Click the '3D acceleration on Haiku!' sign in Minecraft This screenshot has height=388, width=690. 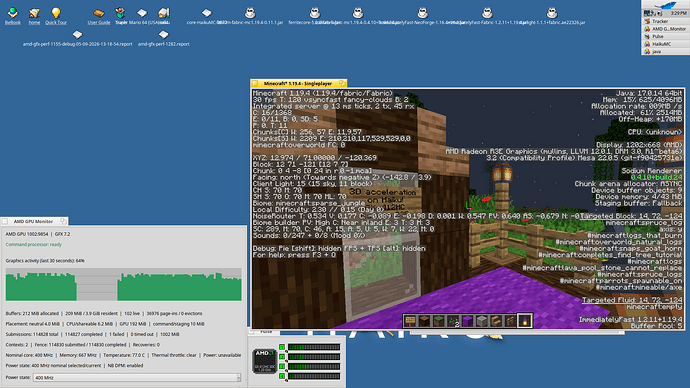(381, 199)
